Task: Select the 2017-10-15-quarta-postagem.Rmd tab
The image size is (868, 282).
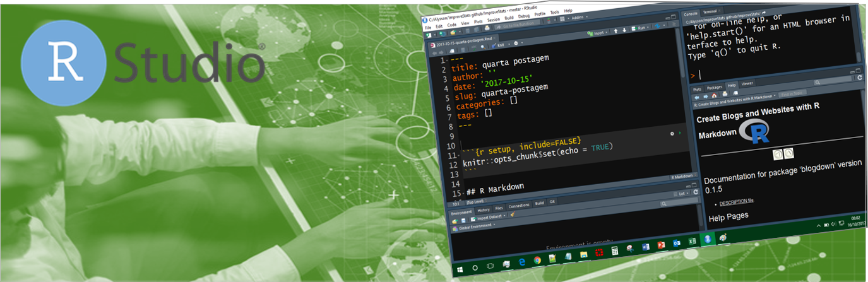Action: [465, 43]
